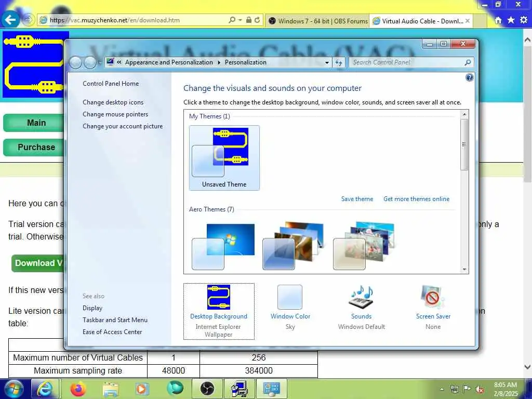Click the green Download button on webpage
This screenshot has height=399, width=532.
tap(37, 263)
